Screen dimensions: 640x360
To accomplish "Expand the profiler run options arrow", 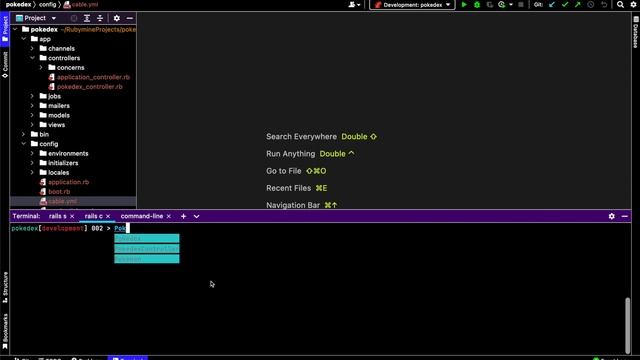I will click(x=511, y=5).
